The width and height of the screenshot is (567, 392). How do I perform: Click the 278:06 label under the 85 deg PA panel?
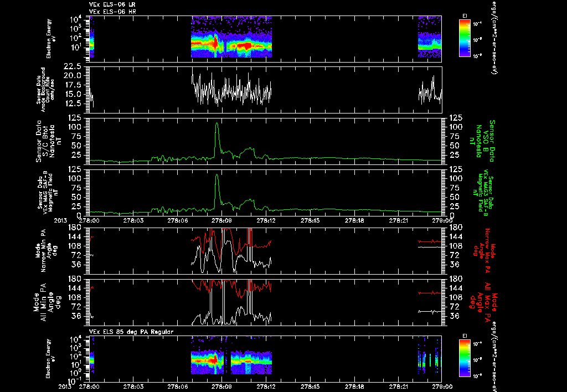pyautogui.click(x=178, y=386)
